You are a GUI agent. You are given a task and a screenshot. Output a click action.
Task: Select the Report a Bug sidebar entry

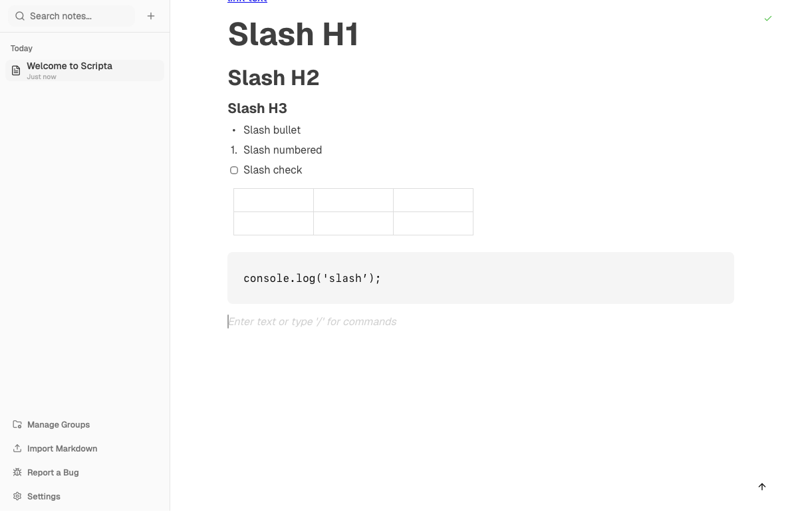click(53, 472)
